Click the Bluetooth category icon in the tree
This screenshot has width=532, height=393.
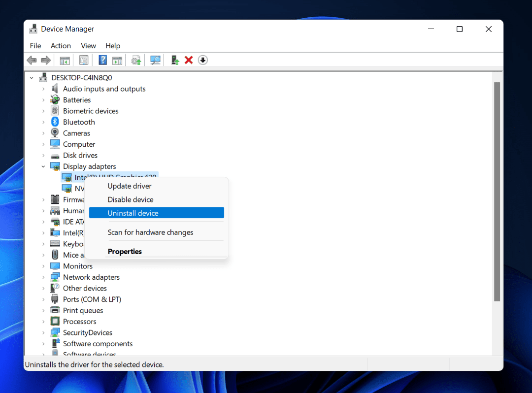55,122
